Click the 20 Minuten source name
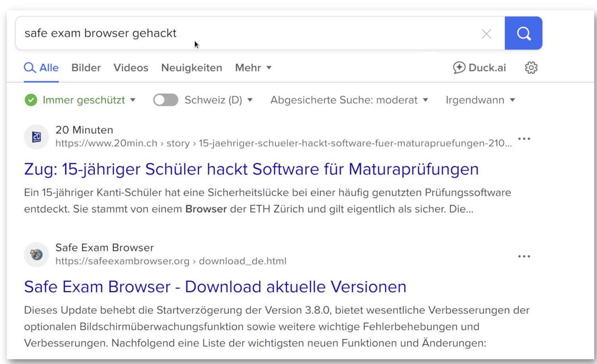 tap(84, 130)
